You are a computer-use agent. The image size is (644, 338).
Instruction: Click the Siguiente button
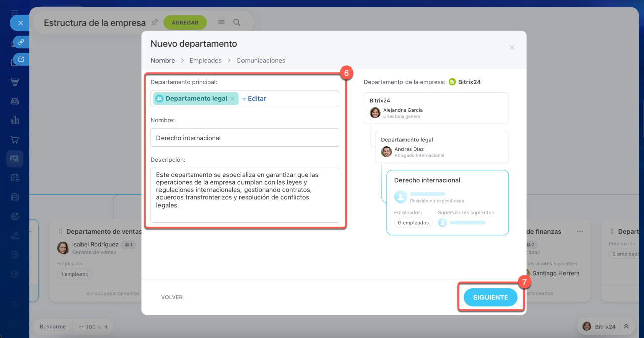coord(491,297)
